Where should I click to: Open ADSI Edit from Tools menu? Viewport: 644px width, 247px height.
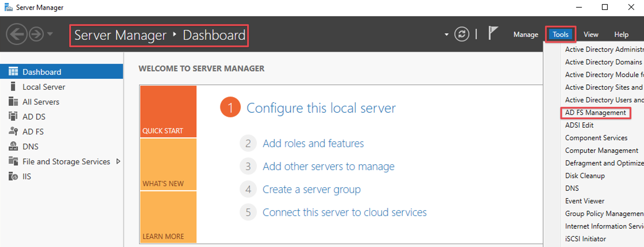pyautogui.click(x=579, y=125)
